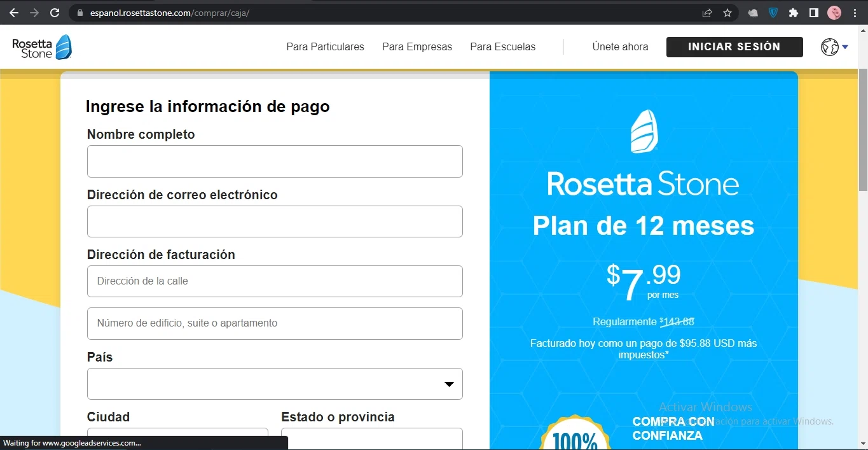
Task: Open the Chrome profile avatar
Action: 834,13
